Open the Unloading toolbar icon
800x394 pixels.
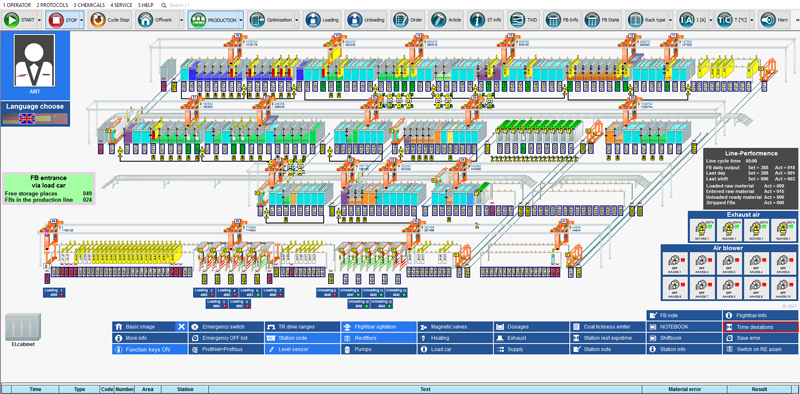pyautogui.click(x=355, y=20)
